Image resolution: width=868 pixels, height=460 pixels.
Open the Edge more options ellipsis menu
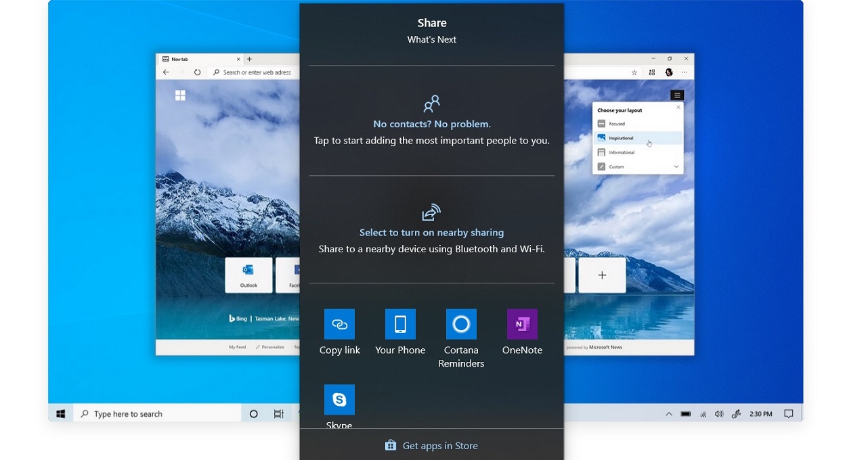686,72
